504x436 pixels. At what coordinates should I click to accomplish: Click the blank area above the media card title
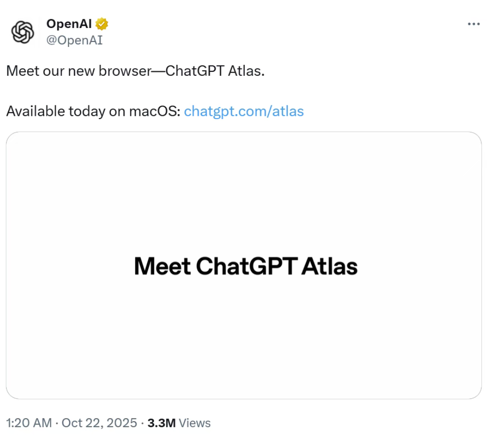tap(244, 193)
